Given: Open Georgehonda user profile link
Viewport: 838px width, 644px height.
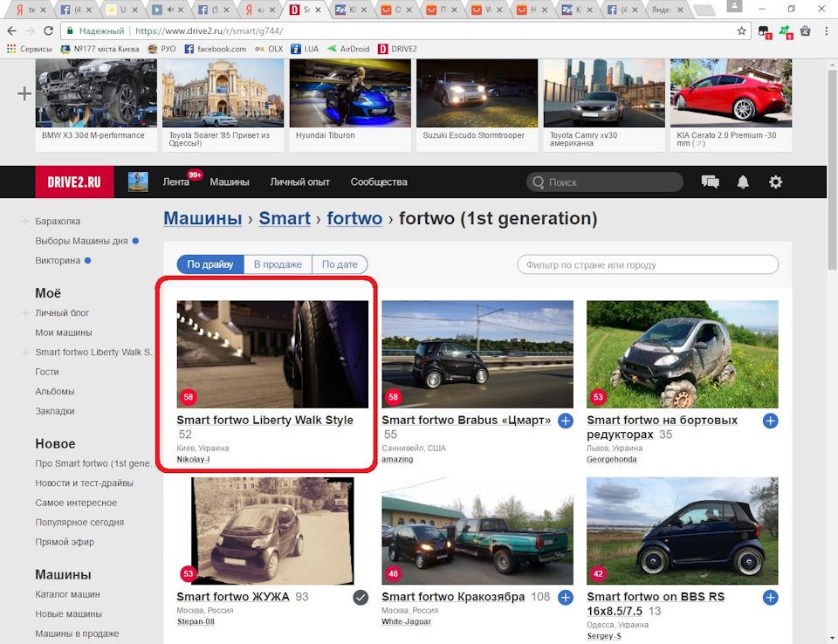Looking at the screenshot, I should [x=611, y=460].
